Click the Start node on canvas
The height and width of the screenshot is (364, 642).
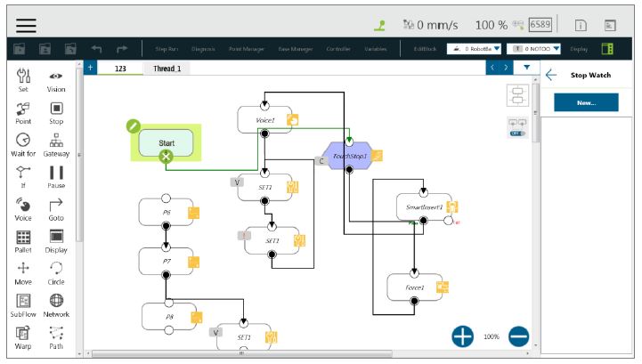click(x=167, y=142)
